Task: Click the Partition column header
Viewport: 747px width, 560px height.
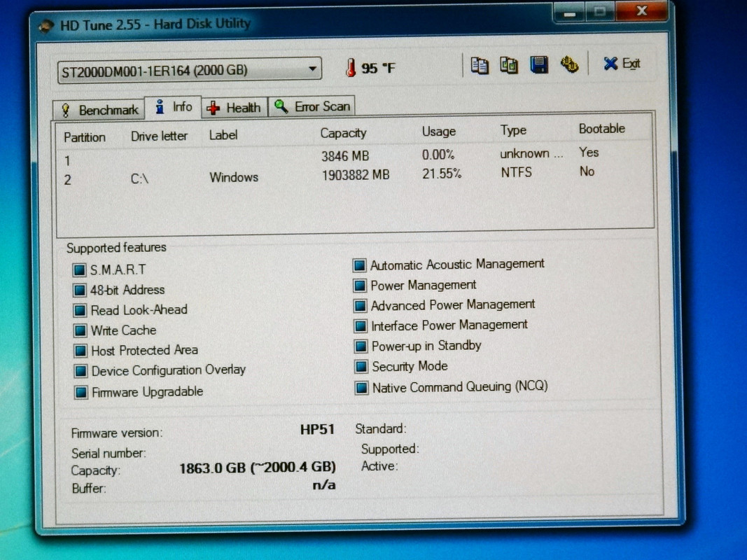Action: (84, 137)
